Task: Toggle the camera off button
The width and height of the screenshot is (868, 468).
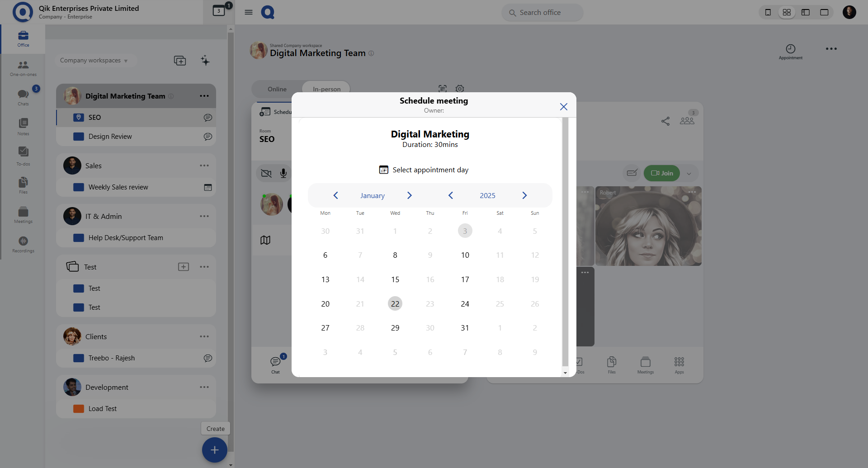Action: pyautogui.click(x=266, y=173)
